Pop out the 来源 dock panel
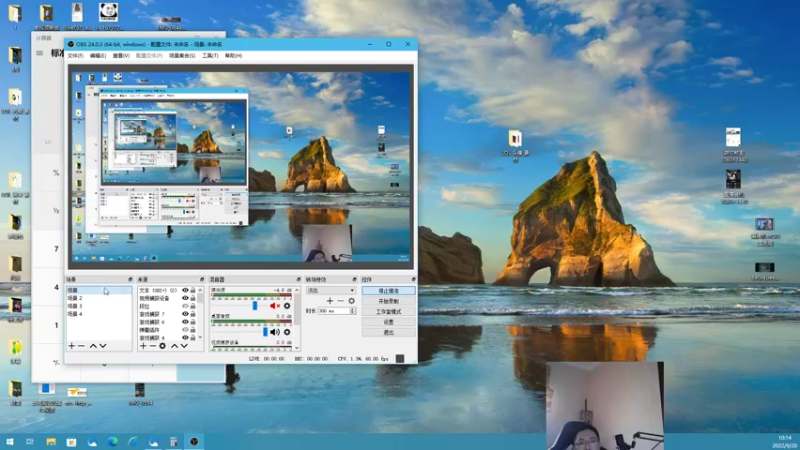Screen dimensions: 800x450 point(202,280)
